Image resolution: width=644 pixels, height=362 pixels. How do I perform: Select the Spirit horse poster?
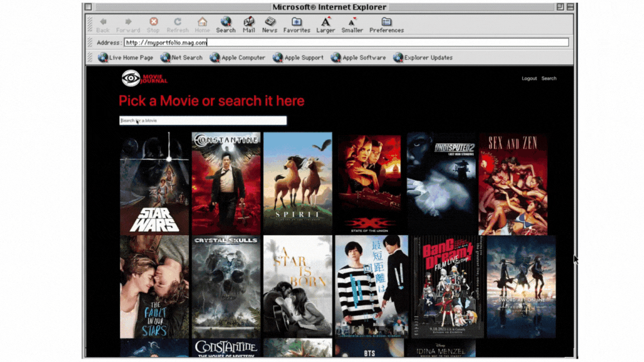pyautogui.click(x=298, y=183)
